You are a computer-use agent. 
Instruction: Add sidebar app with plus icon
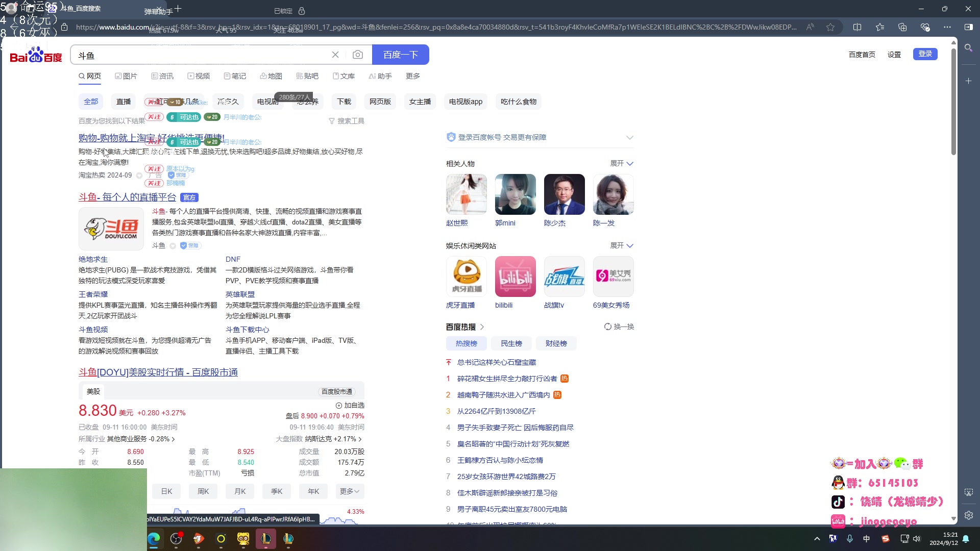tap(968, 81)
